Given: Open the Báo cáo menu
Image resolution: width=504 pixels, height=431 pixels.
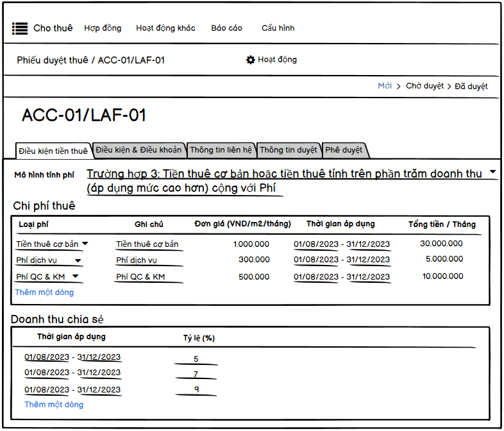Looking at the screenshot, I should click(x=226, y=28).
